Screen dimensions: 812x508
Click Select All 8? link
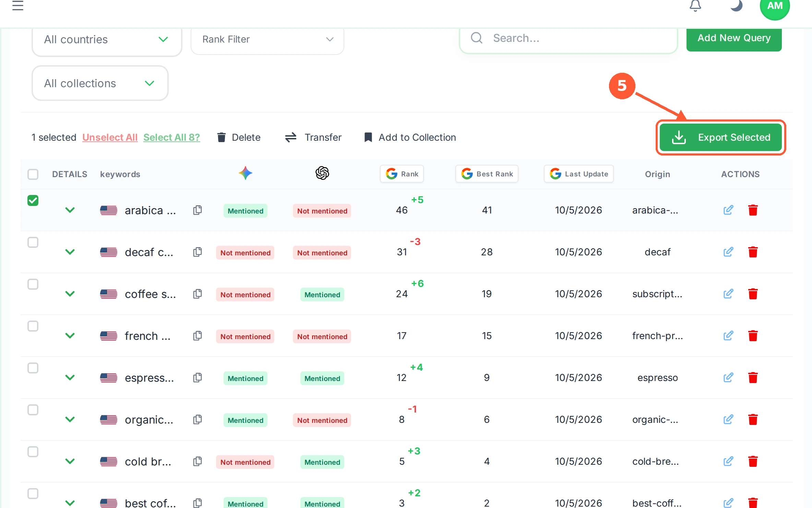171,138
